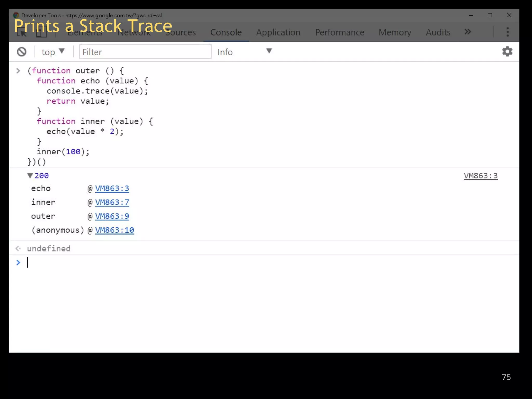This screenshot has width=532, height=399.
Task: Click the clear console icon
Action: tap(22, 52)
